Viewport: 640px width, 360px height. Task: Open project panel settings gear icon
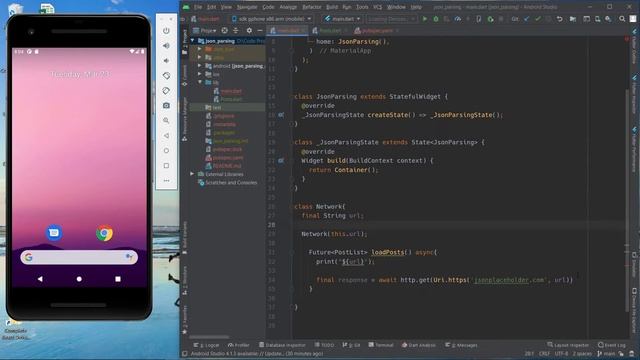coord(249,30)
